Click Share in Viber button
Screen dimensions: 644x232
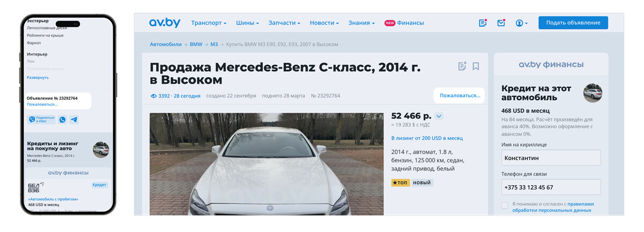click(42, 120)
